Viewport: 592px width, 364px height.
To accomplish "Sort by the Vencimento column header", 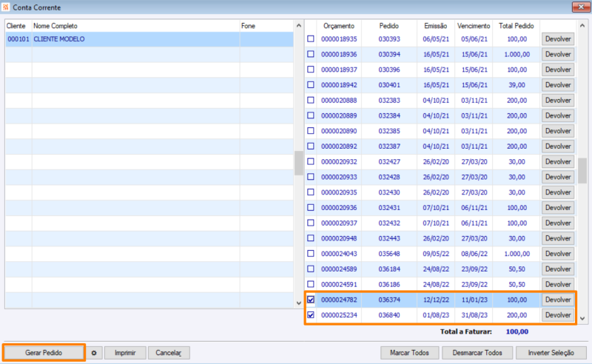I will 474,26.
